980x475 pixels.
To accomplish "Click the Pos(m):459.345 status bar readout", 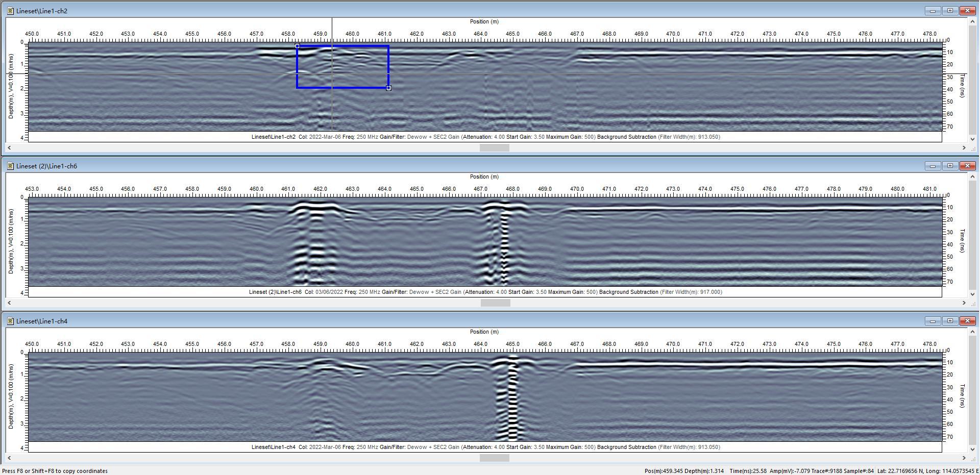I will pos(664,471).
